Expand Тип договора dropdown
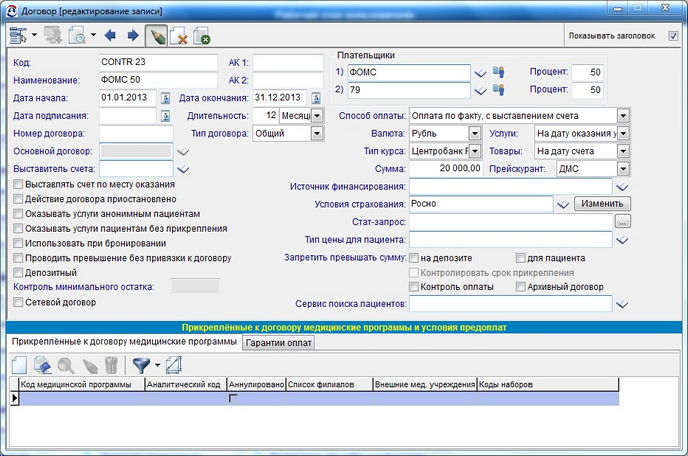 (x=317, y=133)
